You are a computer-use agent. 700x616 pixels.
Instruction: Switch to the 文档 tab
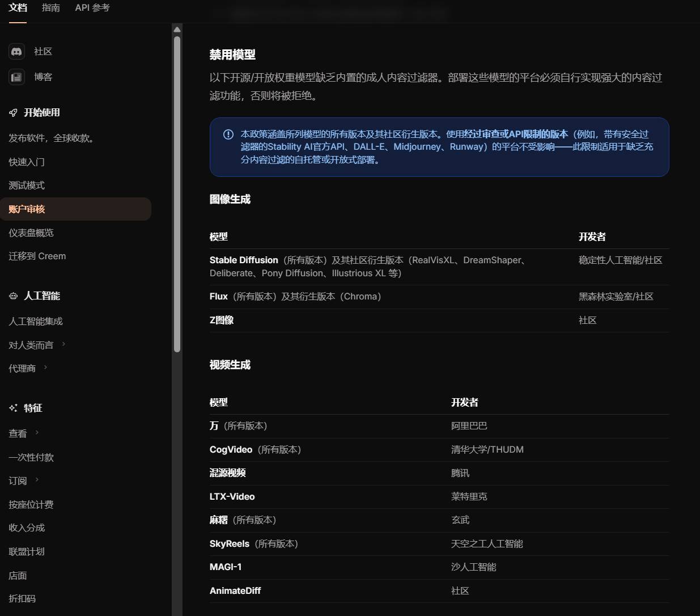[18, 8]
